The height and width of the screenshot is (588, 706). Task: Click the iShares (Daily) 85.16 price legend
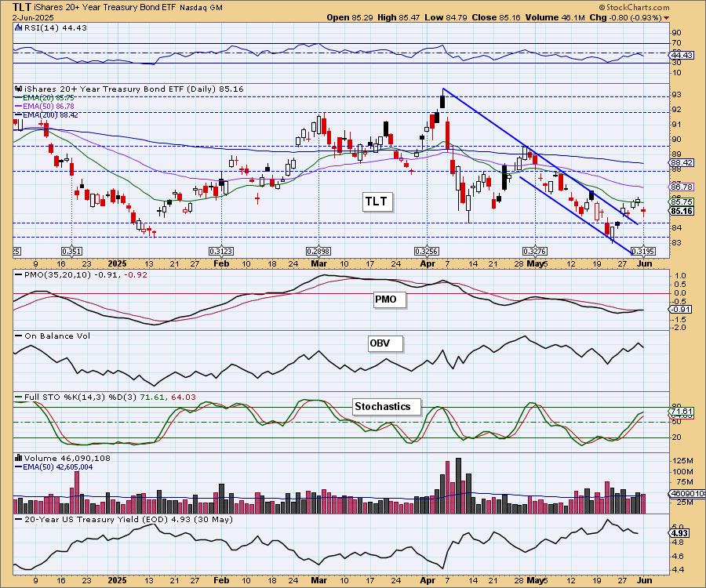coord(133,89)
